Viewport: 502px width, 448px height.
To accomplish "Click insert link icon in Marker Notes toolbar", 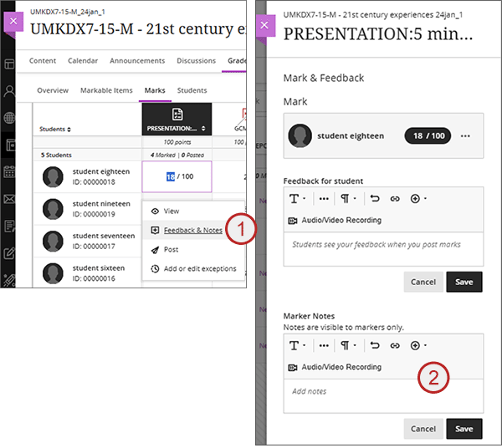I will 395,345.
